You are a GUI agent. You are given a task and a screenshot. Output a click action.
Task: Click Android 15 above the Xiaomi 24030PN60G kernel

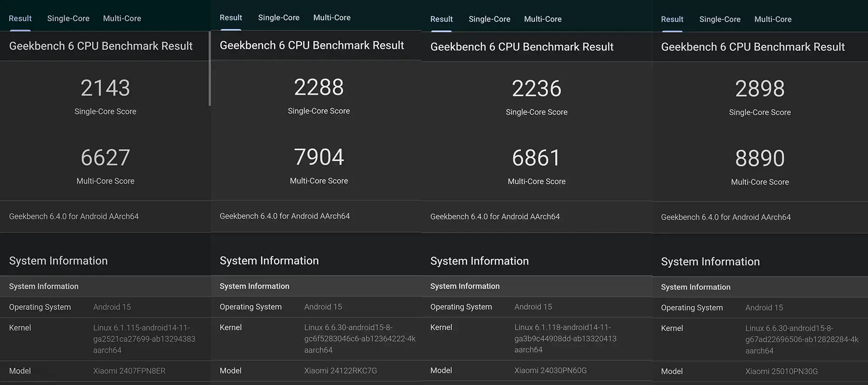coord(533,307)
